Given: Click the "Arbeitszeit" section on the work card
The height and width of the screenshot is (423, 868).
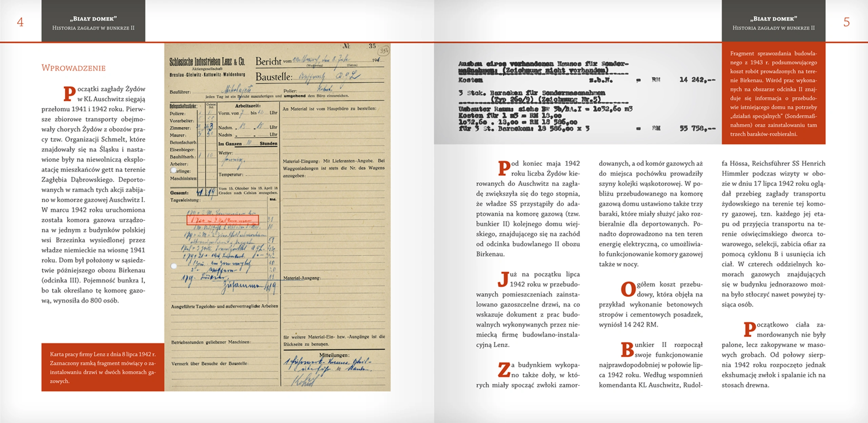Looking at the screenshot, I should click(x=248, y=106).
